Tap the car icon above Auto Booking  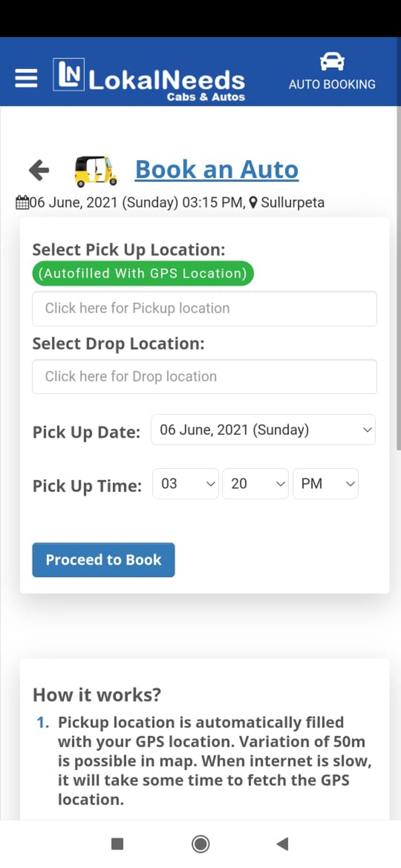[332, 62]
